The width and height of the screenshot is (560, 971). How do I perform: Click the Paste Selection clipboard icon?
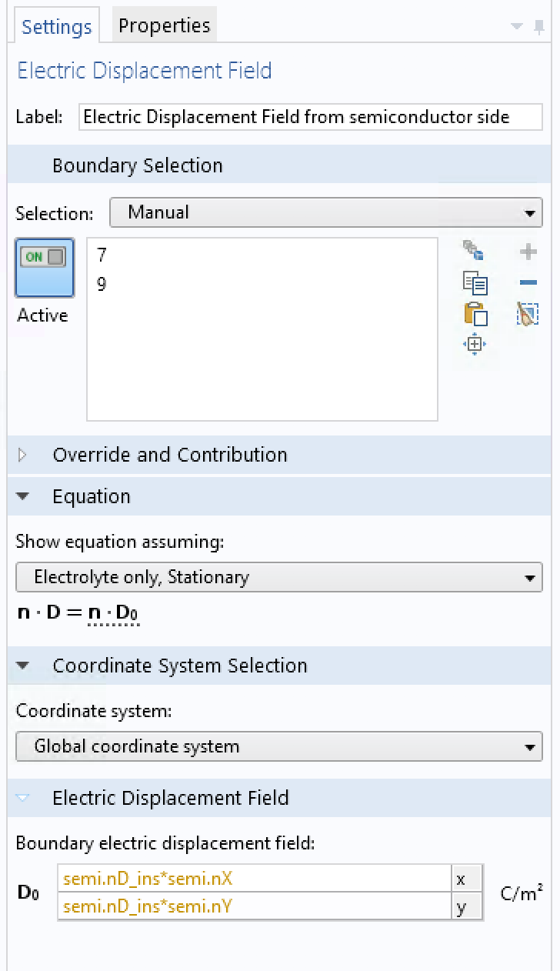click(475, 314)
